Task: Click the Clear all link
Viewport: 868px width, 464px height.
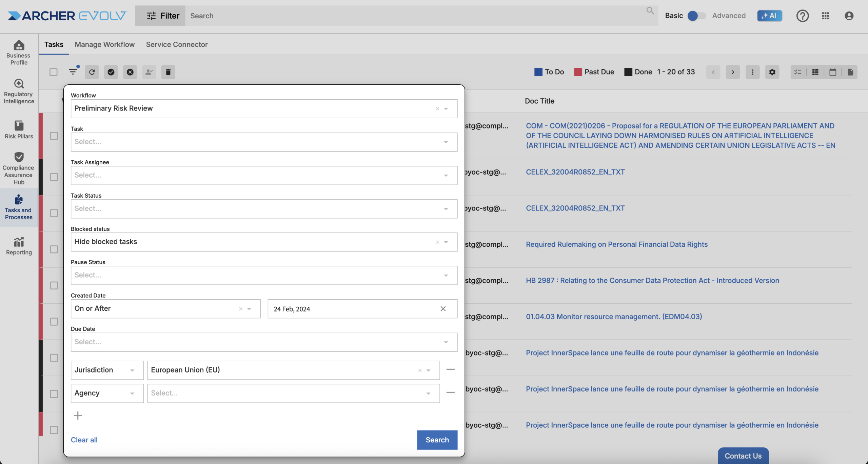Action: click(x=84, y=440)
